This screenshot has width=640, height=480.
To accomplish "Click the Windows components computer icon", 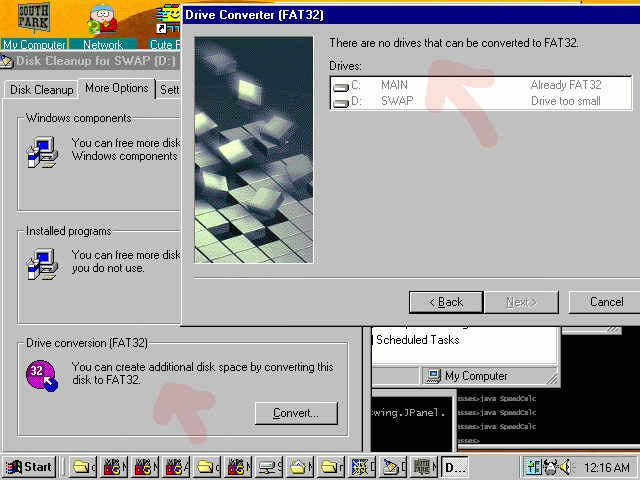I will [x=42, y=152].
